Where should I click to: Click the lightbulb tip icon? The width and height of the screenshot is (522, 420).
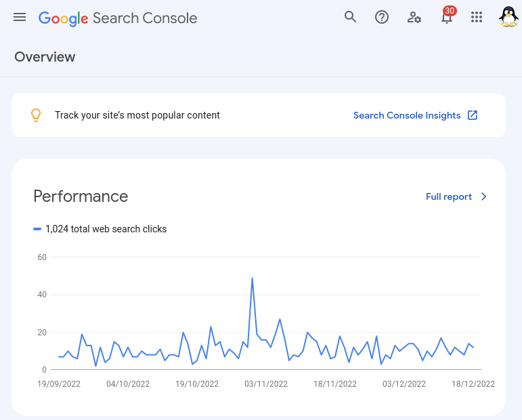point(36,115)
